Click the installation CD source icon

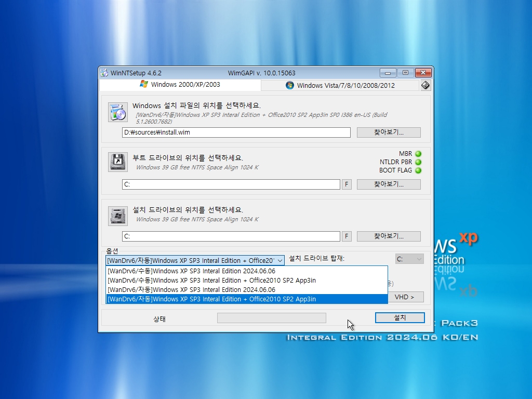click(118, 112)
